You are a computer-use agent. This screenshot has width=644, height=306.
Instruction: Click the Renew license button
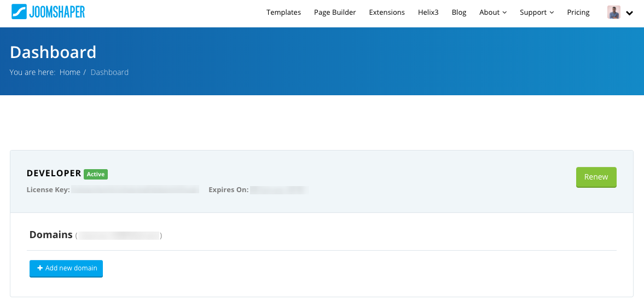[596, 177]
